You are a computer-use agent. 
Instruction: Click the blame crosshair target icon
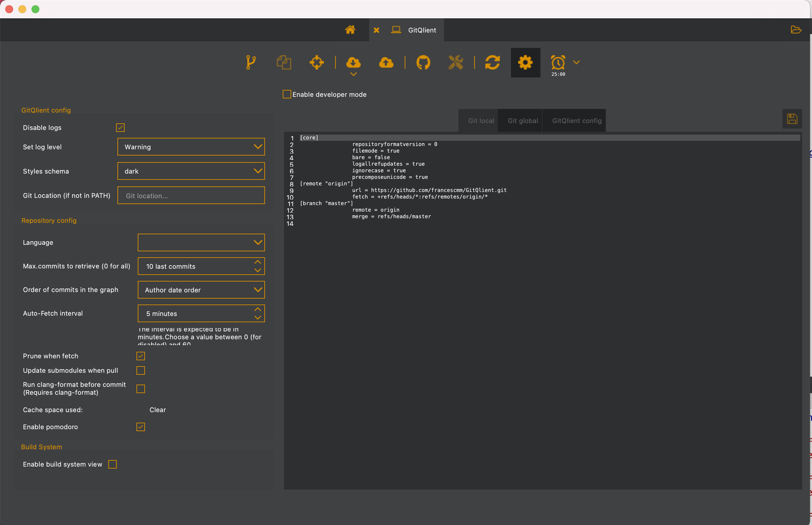coord(316,62)
